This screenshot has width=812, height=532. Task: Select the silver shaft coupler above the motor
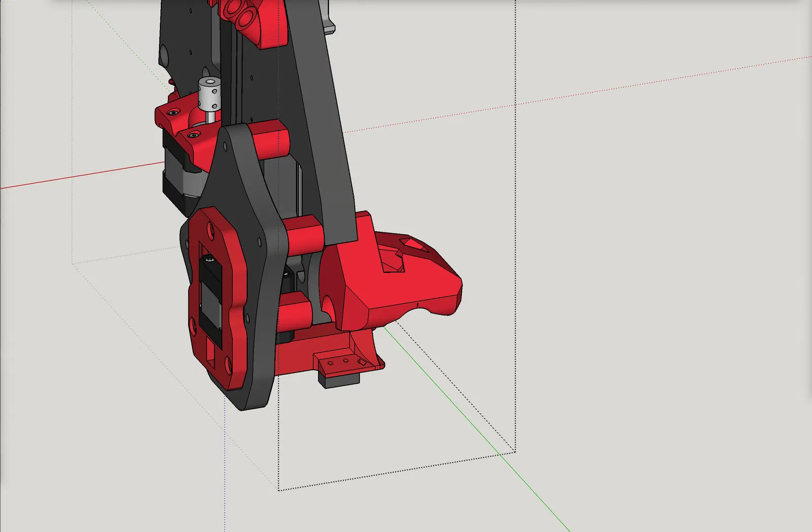click(x=210, y=94)
